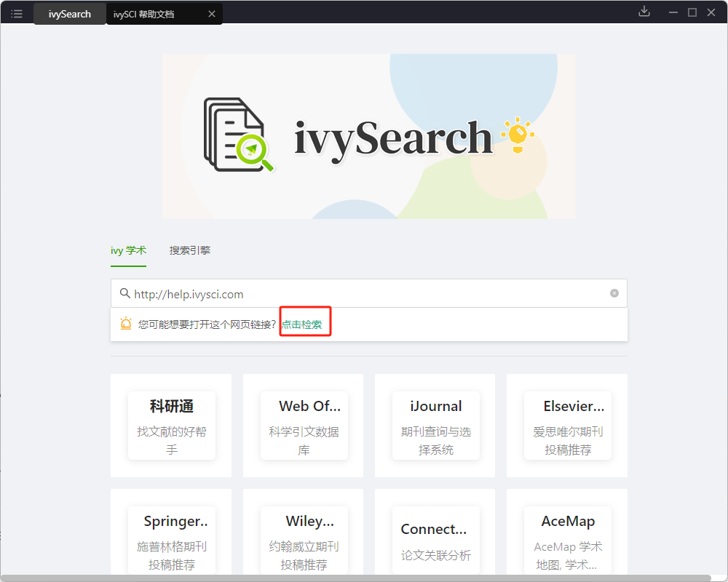This screenshot has width=728, height=582.
Task: Open the hamburger menu icon in title bar
Action: pos(17,14)
